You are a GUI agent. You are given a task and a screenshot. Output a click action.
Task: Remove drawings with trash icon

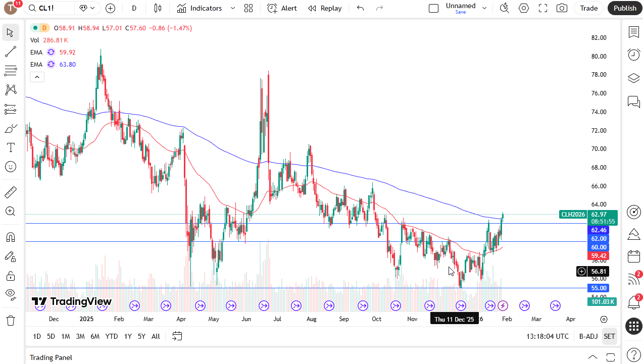pos(10,320)
